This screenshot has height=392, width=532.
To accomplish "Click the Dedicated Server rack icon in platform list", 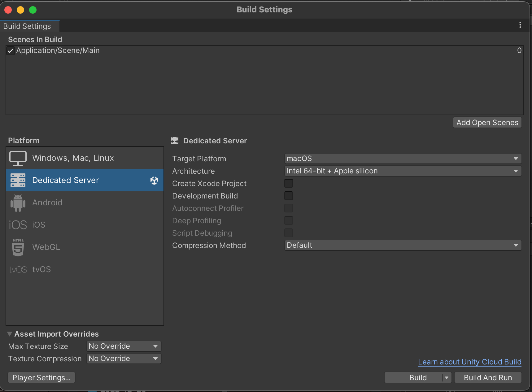I will [x=18, y=180].
